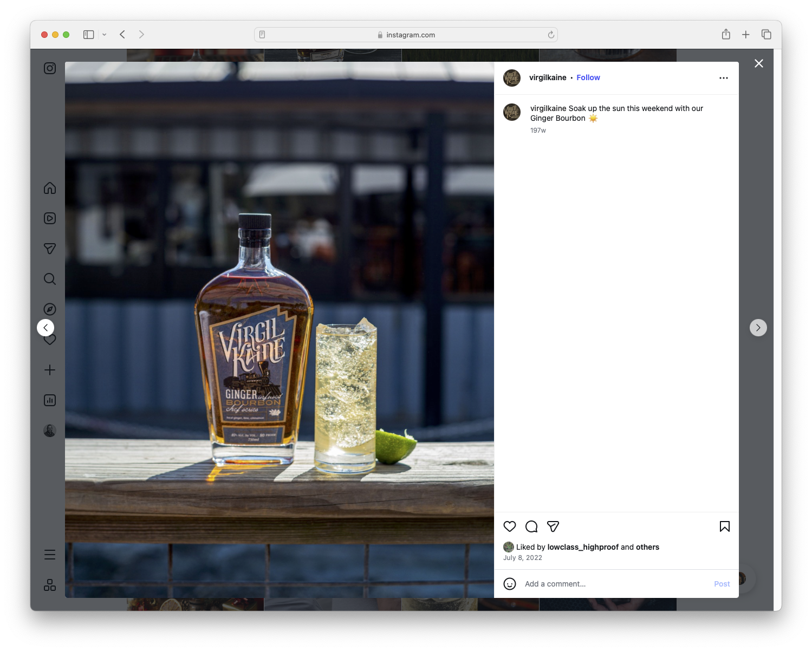Open the emoji picker in the comment bar
This screenshot has height=651, width=812.
coord(510,584)
